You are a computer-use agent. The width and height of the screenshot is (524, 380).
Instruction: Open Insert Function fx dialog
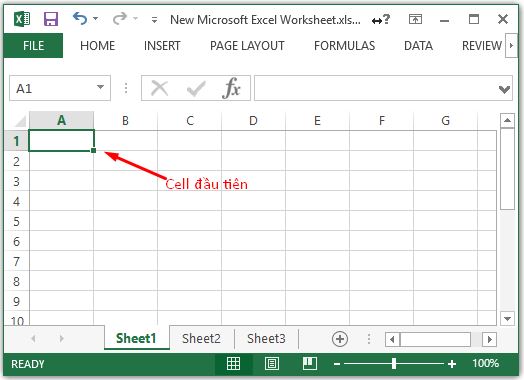click(231, 88)
